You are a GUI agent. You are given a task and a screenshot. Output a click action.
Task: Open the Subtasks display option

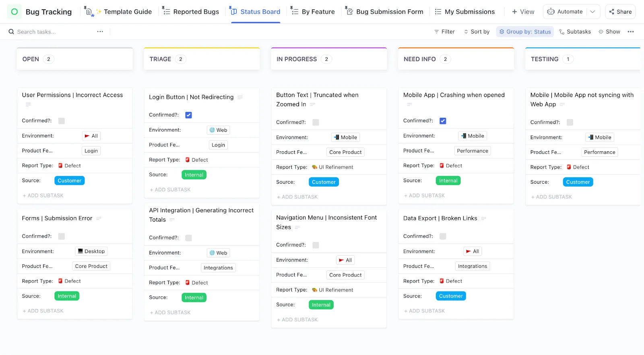575,32
